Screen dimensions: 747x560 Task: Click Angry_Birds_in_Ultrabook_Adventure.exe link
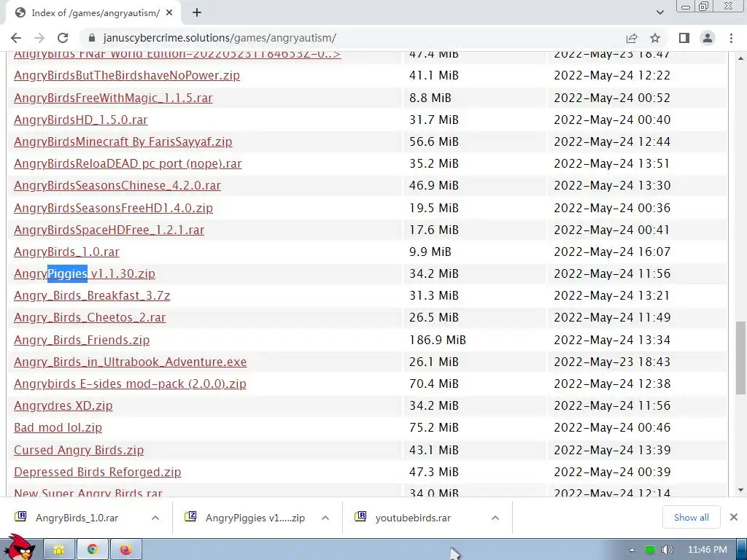click(x=130, y=362)
